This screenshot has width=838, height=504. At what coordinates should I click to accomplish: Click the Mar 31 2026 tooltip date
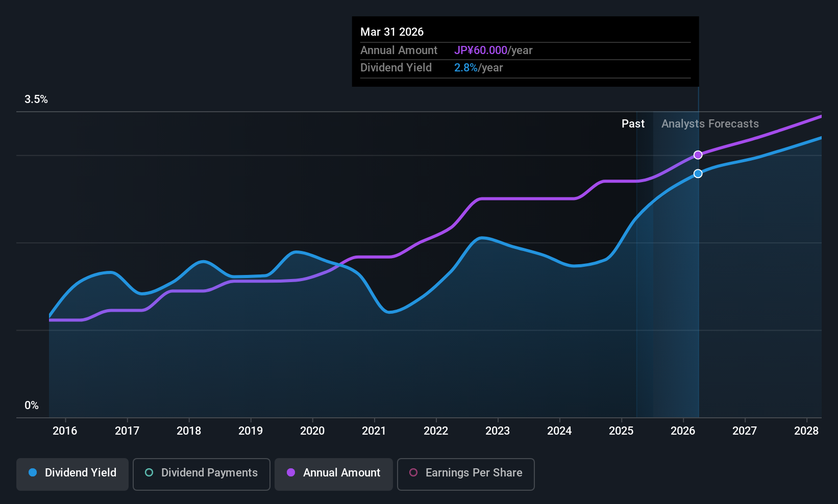coord(392,32)
